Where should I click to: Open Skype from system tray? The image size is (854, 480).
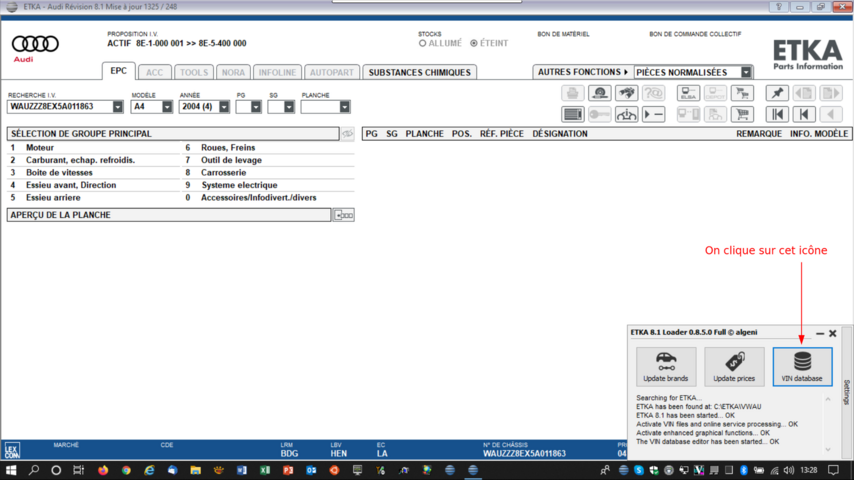click(x=639, y=470)
